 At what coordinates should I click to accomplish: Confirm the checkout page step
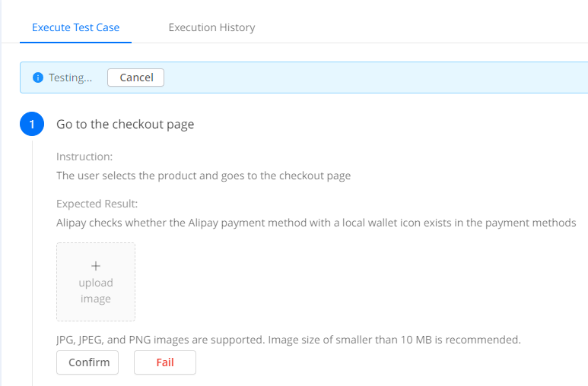[87, 362]
